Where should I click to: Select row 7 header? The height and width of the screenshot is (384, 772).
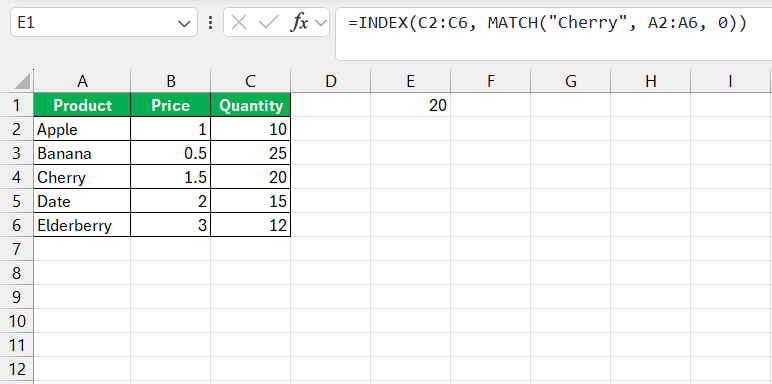pyautogui.click(x=17, y=249)
